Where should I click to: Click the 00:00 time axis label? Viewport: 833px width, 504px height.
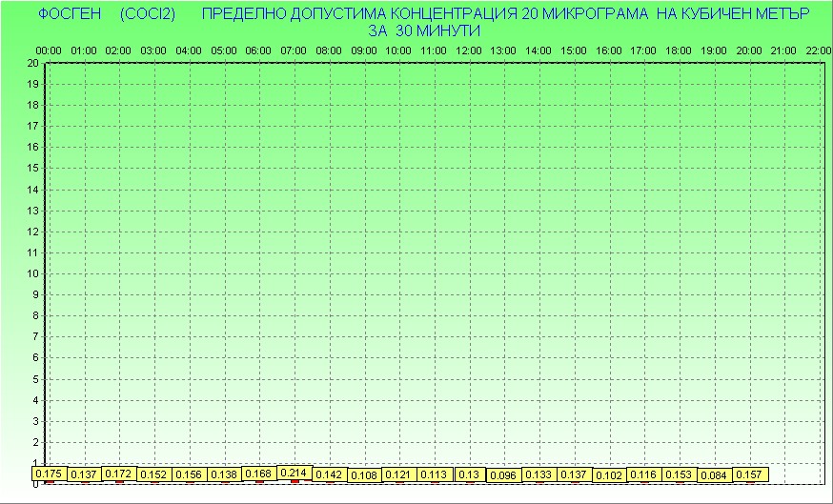[x=49, y=51]
